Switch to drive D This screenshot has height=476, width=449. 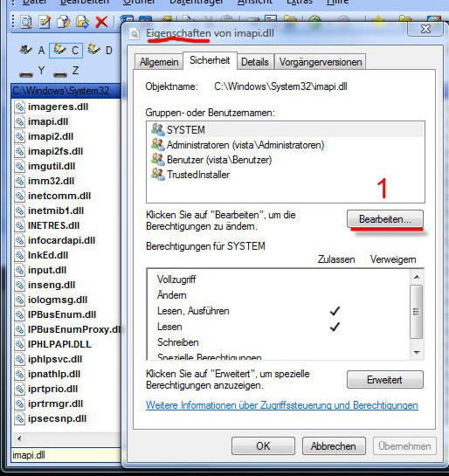[x=100, y=50]
